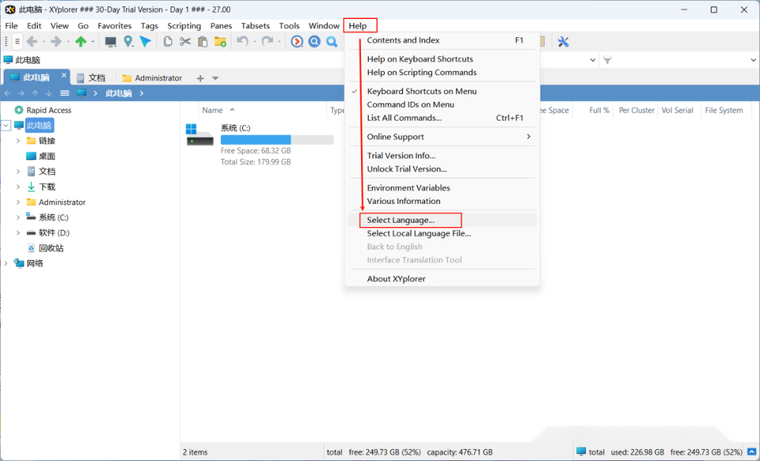Image resolution: width=760 pixels, height=461 pixels.
Task: Click the status bar blue icon at far right
Action: 751,452
